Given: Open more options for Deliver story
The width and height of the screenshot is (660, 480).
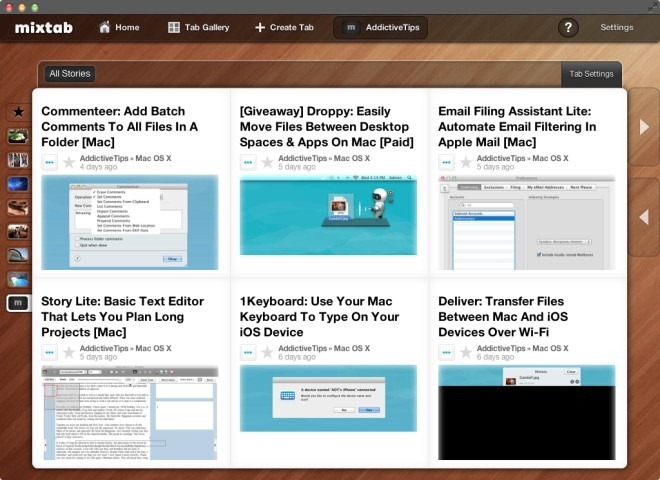Looking at the screenshot, I should 446,352.
